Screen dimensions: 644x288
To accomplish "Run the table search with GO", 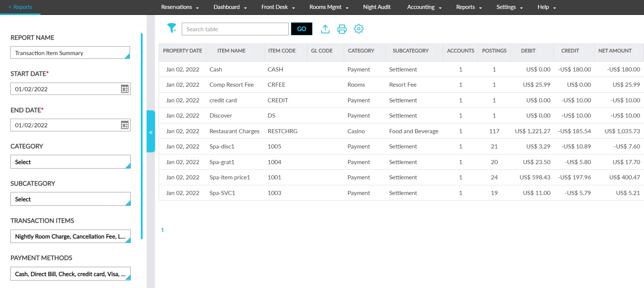I will click(302, 29).
